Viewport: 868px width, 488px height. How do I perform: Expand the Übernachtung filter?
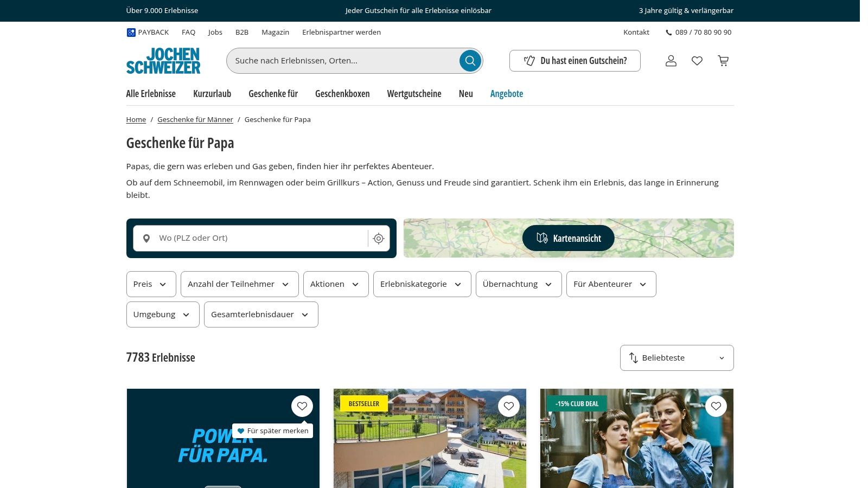pos(519,284)
